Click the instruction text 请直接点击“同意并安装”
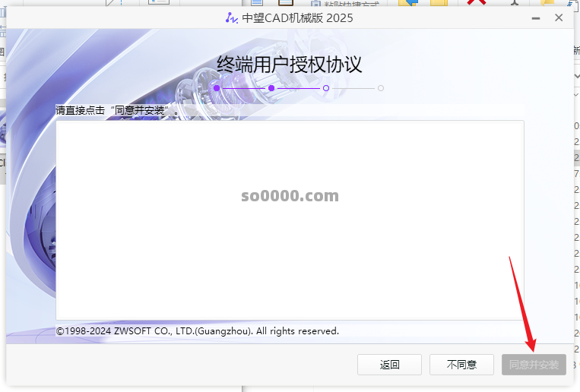Screen dimensions: 580x392 point(117,110)
